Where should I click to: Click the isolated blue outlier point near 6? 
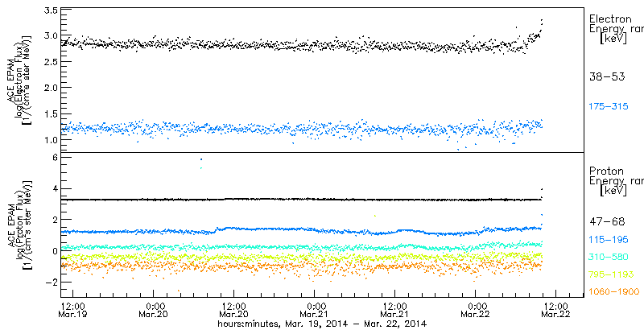(x=201, y=159)
